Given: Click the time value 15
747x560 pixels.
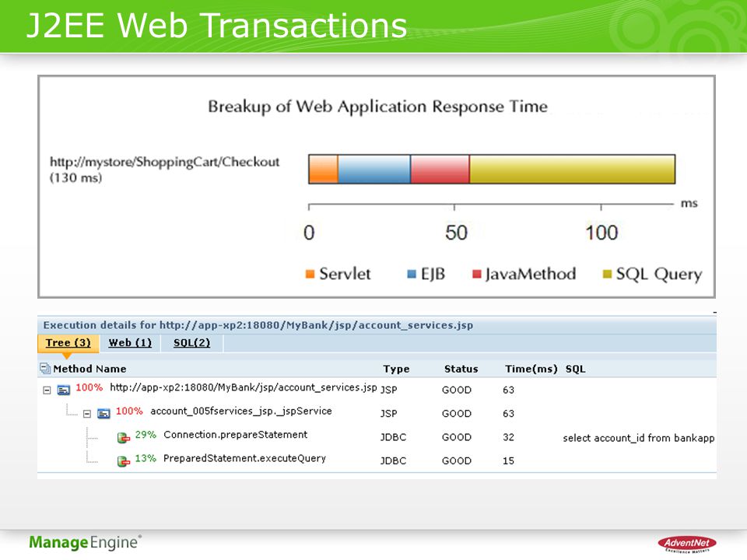Looking at the screenshot, I should [508, 461].
